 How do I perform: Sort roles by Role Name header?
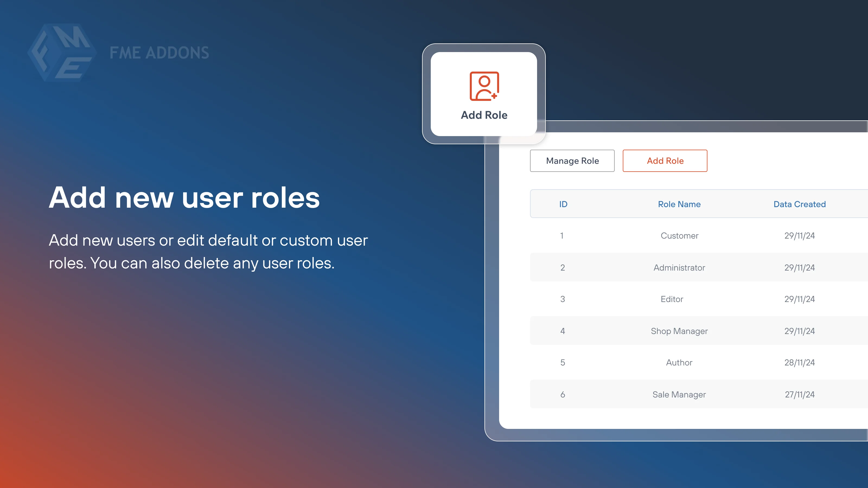(x=679, y=204)
